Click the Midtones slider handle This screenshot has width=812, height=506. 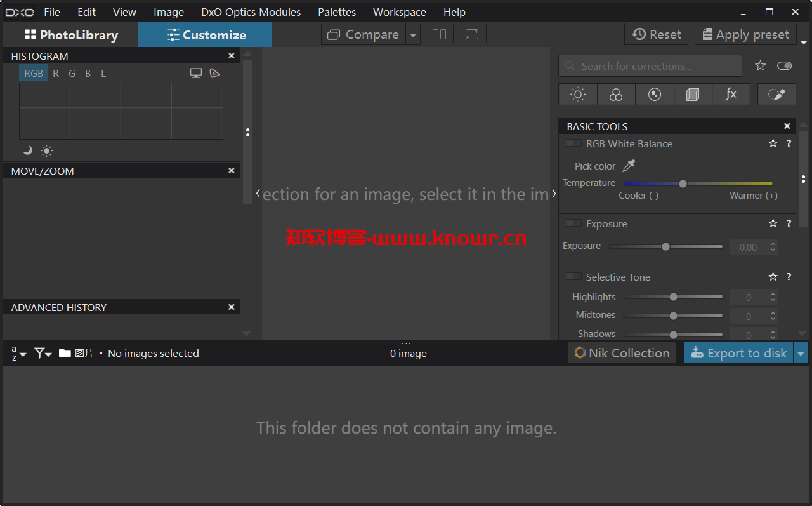[673, 316]
